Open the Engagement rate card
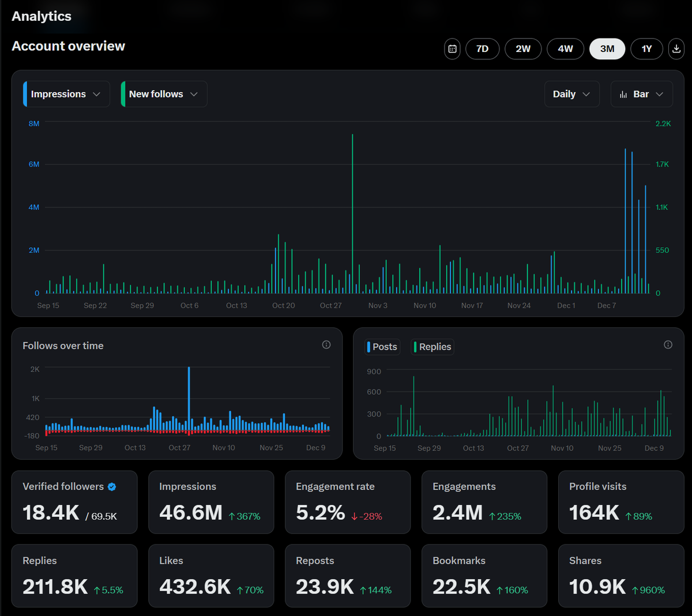 tap(348, 502)
